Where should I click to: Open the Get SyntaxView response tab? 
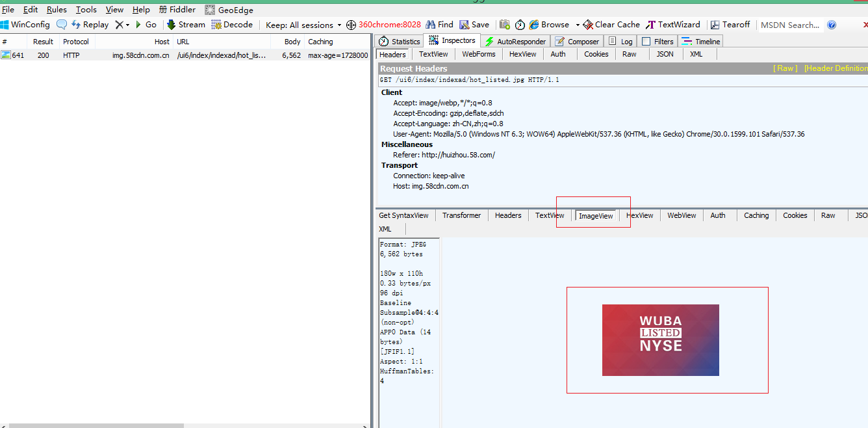pos(403,215)
